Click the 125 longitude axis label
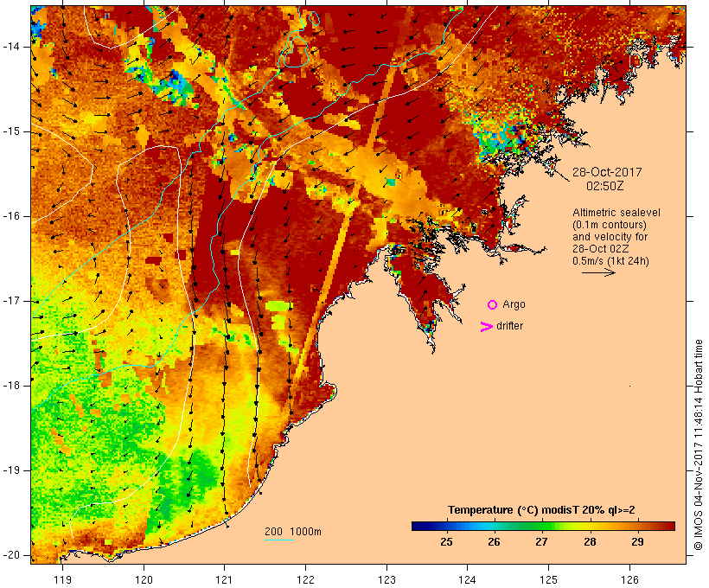Screen dimensions: 709x588 point(548,579)
